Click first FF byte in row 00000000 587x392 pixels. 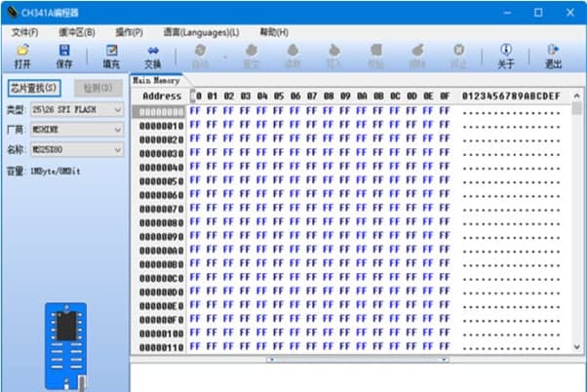pyautogui.click(x=195, y=110)
